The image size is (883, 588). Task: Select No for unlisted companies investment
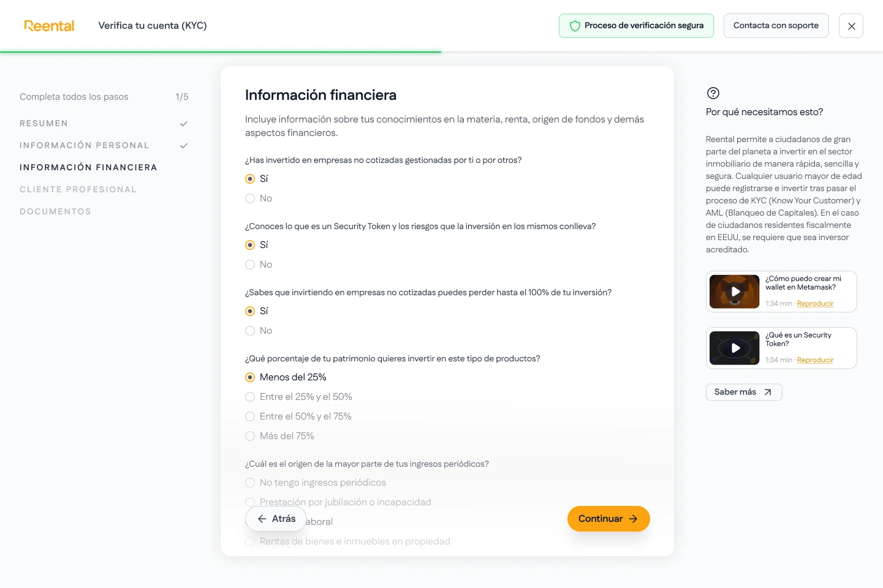[x=250, y=198]
